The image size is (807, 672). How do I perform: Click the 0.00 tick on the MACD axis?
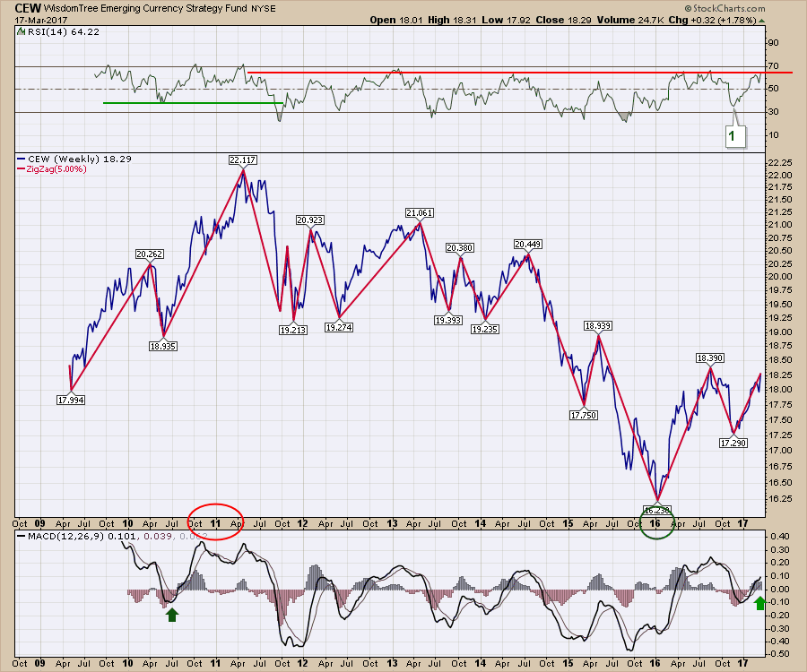780,590
